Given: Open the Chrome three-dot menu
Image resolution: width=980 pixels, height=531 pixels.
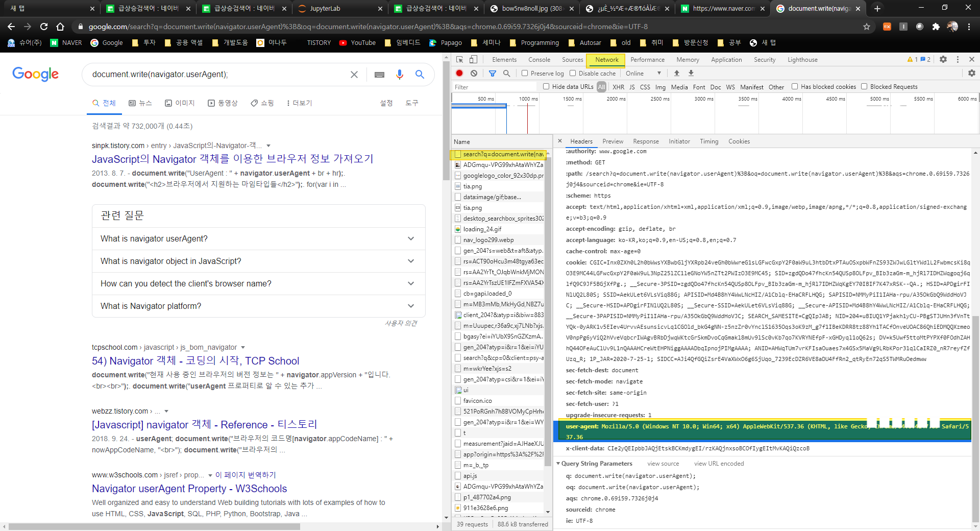Looking at the screenshot, I should [969, 27].
